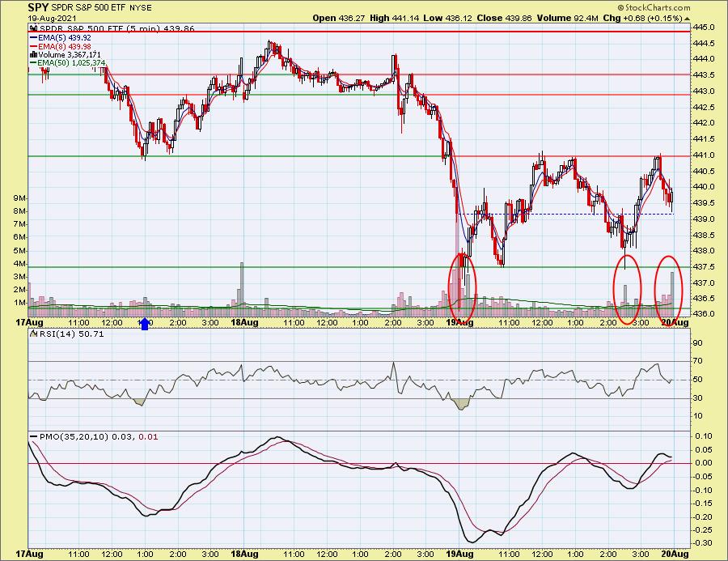728x561 pixels.
Task: Click the 90 level on RSI axis
Action: [698, 343]
